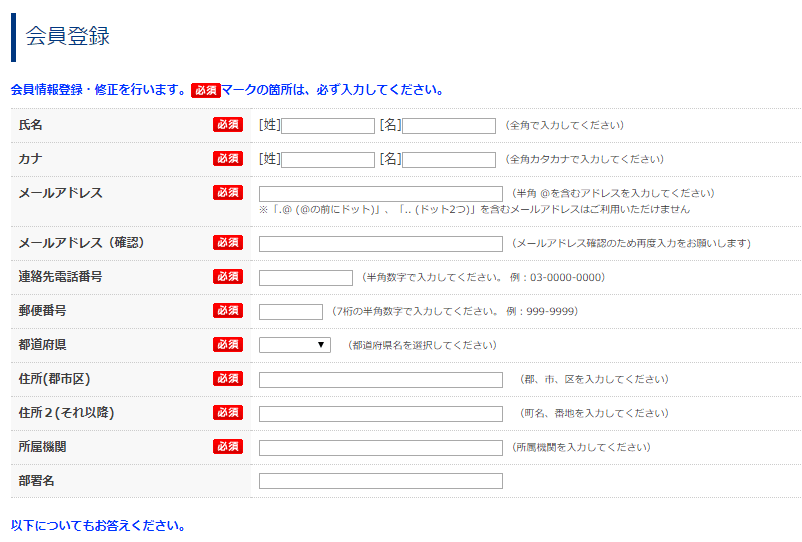Click the 必須 mark in the blue instruction text
The image size is (802, 542).
click(x=205, y=90)
